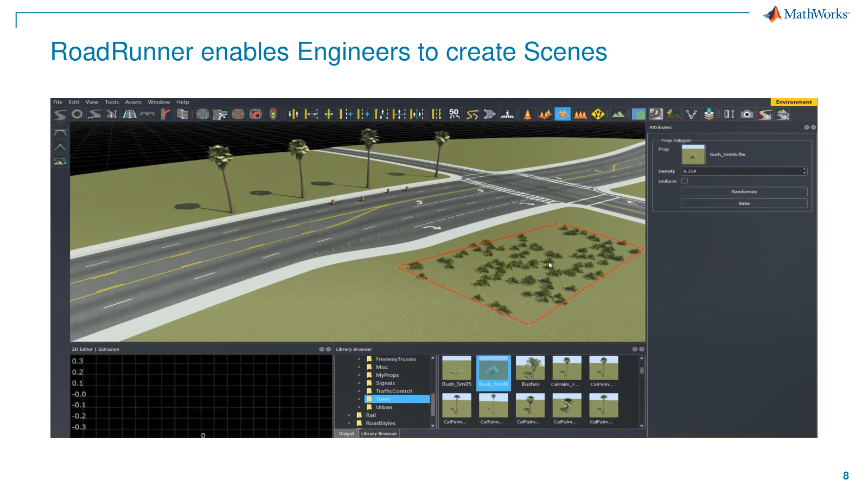The width and height of the screenshot is (868, 488).
Task: Click the Bake button
Action: point(744,203)
